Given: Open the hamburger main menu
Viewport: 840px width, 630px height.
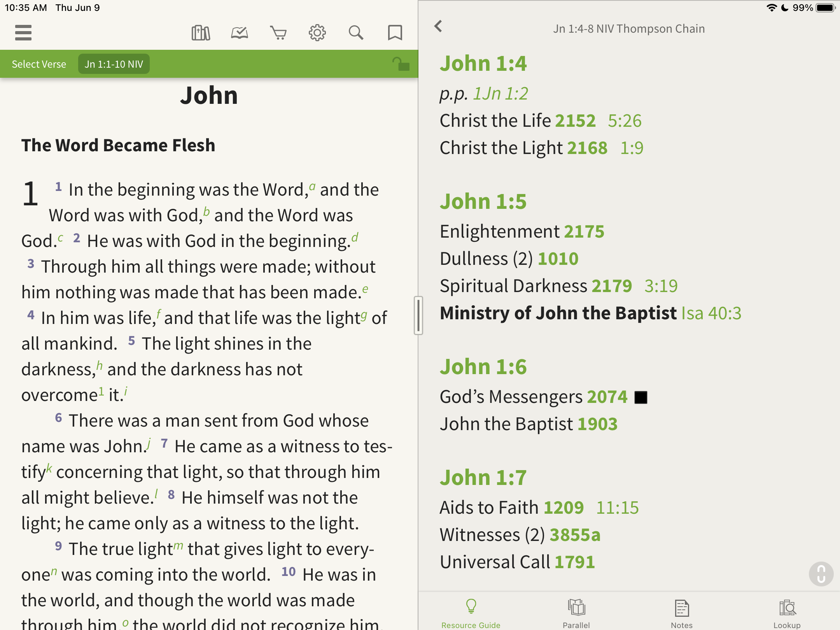Looking at the screenshot, I should (x=23, y=33).
